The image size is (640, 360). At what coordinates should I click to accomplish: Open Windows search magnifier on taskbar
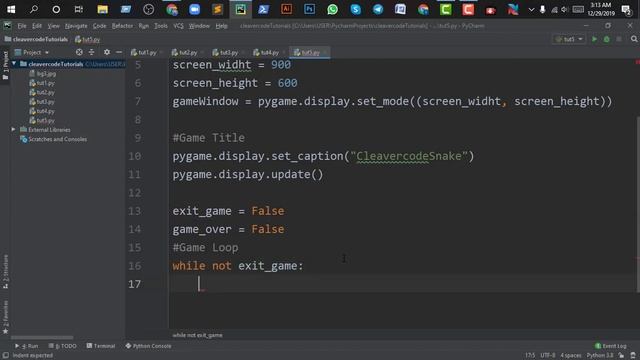point(34,9)
